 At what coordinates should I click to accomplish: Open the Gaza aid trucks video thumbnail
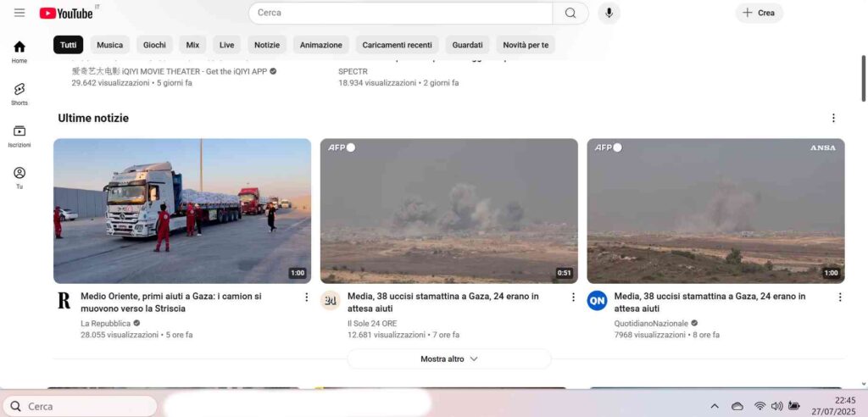(182, 210)
